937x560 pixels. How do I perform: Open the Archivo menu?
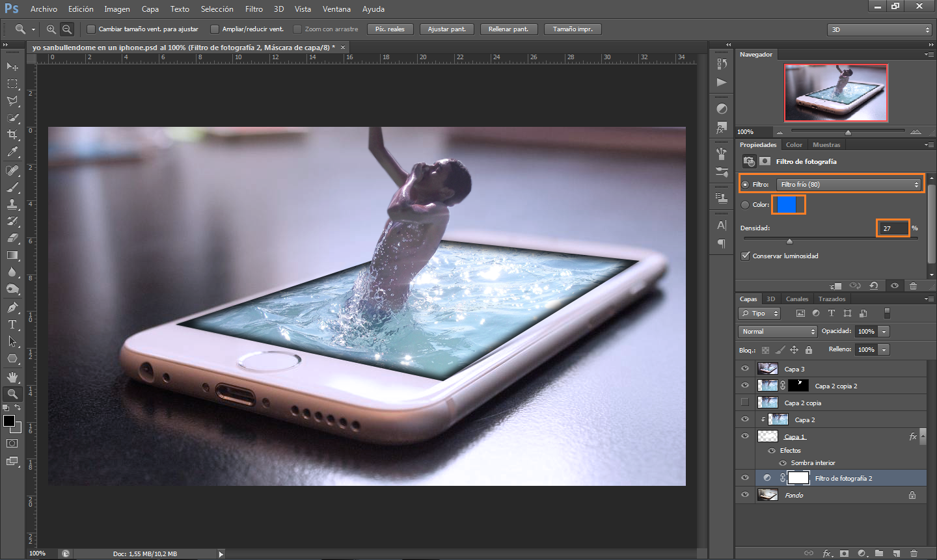coord(44,9)
